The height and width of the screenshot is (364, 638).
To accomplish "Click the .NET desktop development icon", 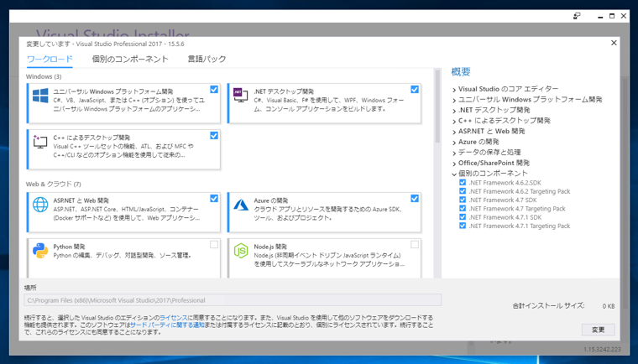I will [x=240, y=95].
